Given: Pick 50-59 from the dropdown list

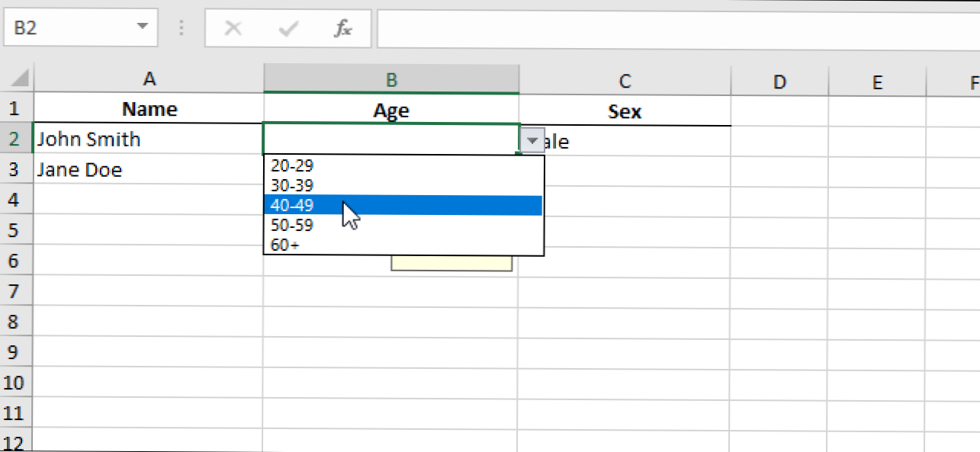Looking at the screenshot, I should click(x=292, y=226).
